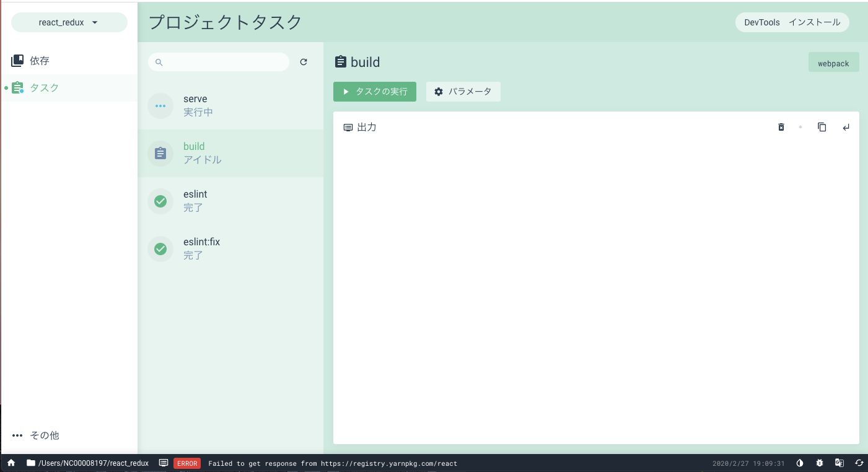This screenshot has height=472, width=868.
Task: Select the タスク tasks section
Action: [x=69, y=88]
